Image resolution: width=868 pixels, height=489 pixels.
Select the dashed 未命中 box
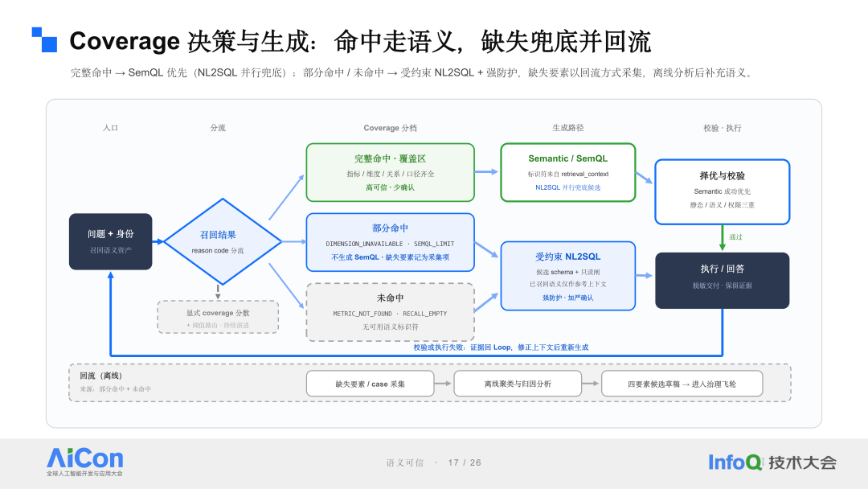(391, 312)
